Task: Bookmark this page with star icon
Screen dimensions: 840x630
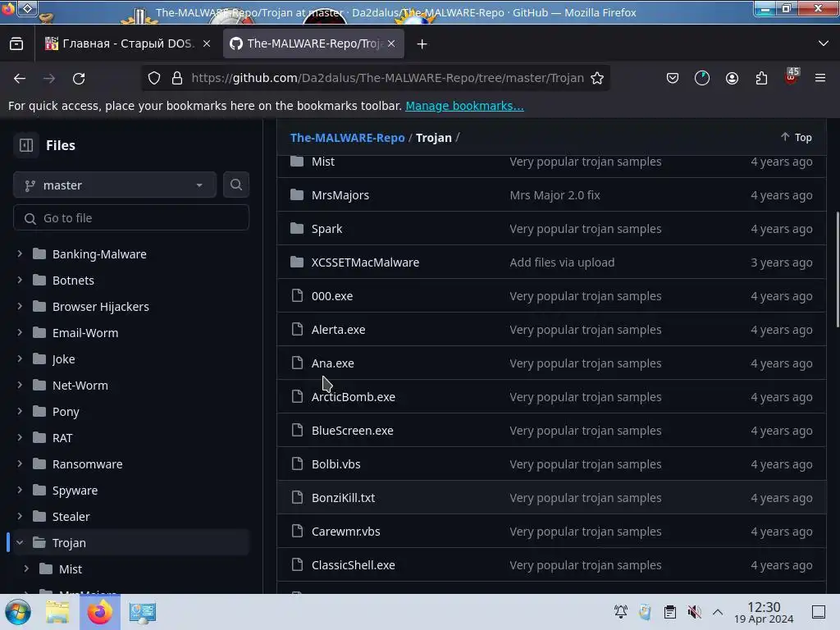Action: pos(597,78)
